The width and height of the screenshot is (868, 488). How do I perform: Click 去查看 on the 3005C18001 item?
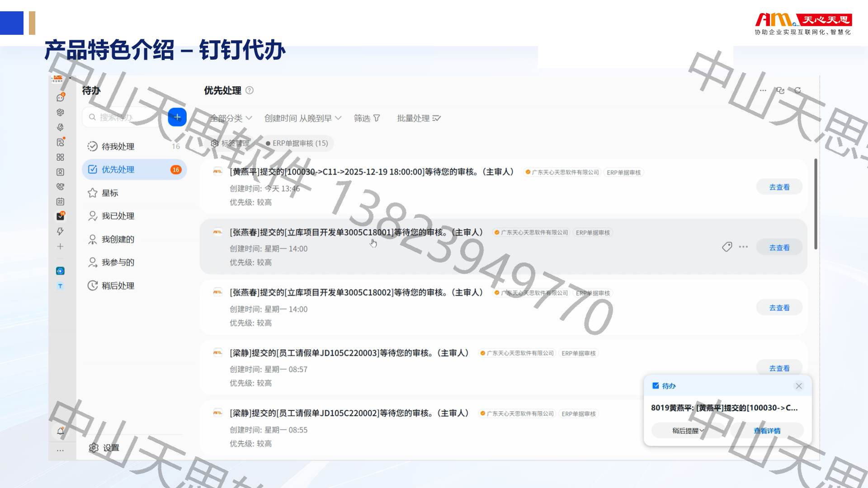point(779,248)
